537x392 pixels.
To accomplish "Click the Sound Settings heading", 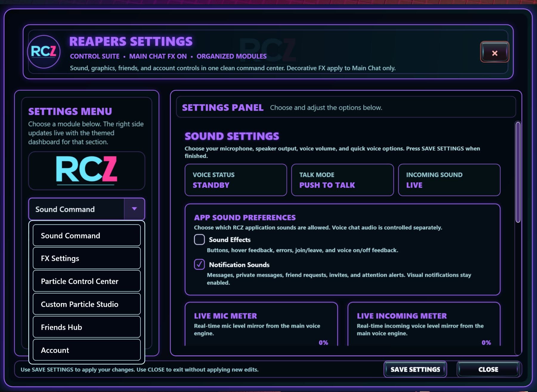I will [232, 136].
